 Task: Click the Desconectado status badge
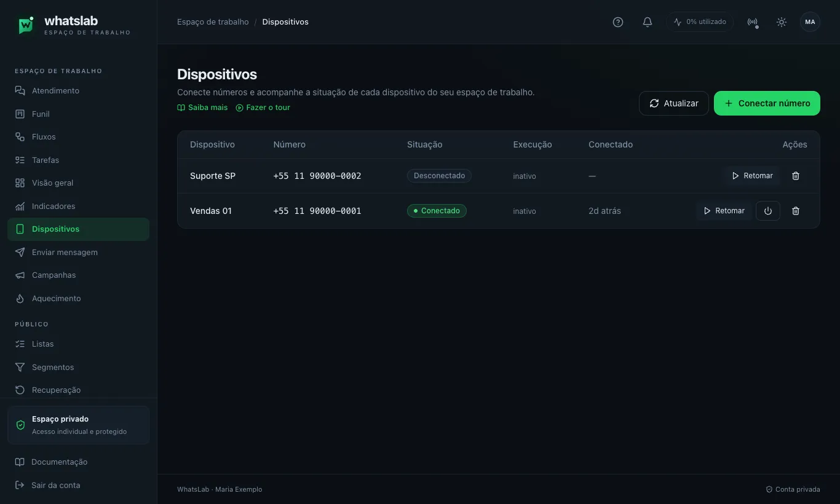coord(439,176)
